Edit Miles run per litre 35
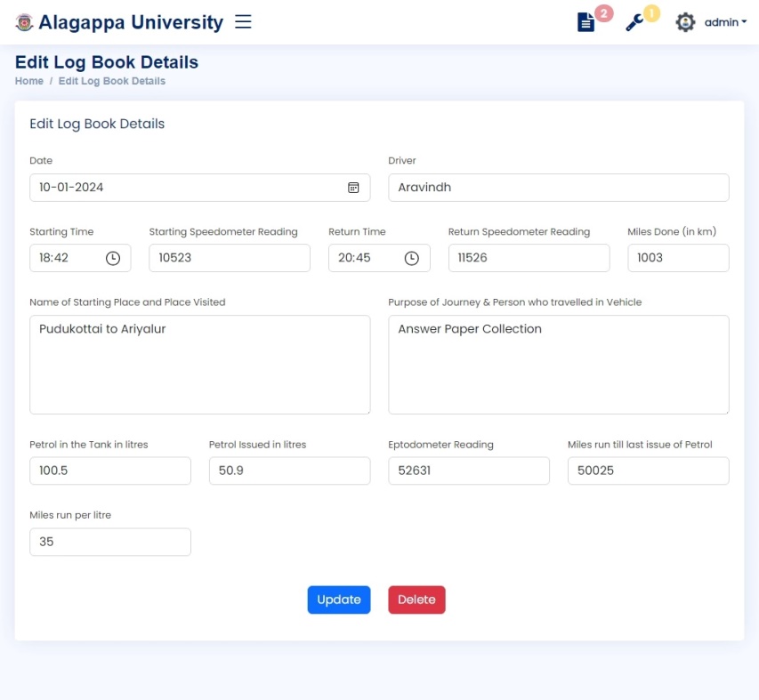 110,542
